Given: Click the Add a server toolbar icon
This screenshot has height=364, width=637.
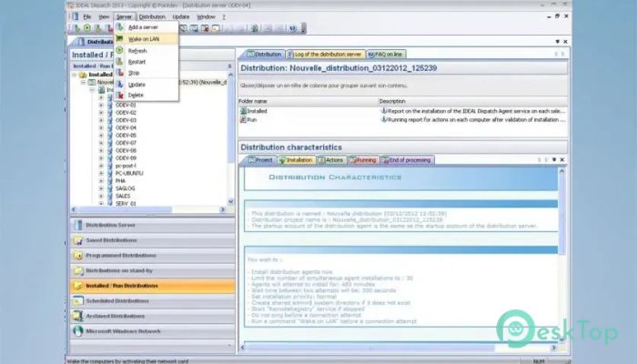Looking at the screenshot, I should click(76, 28).
